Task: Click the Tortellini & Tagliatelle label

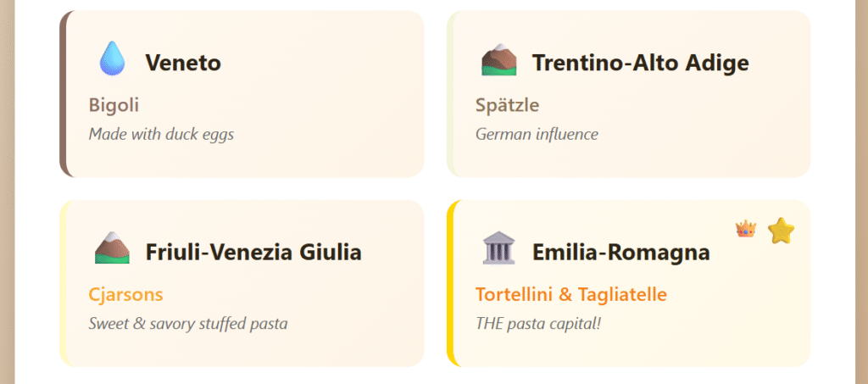Action: [x=571, y=294]
